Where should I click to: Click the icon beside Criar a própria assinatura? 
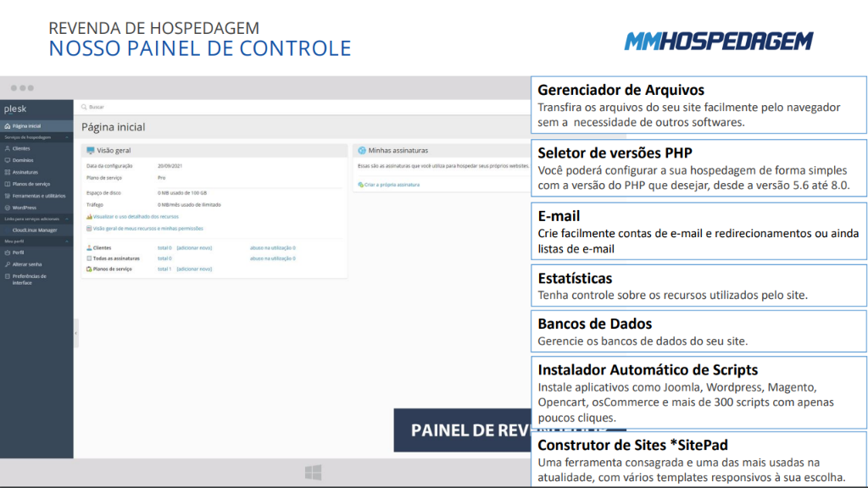pos(361,185)
